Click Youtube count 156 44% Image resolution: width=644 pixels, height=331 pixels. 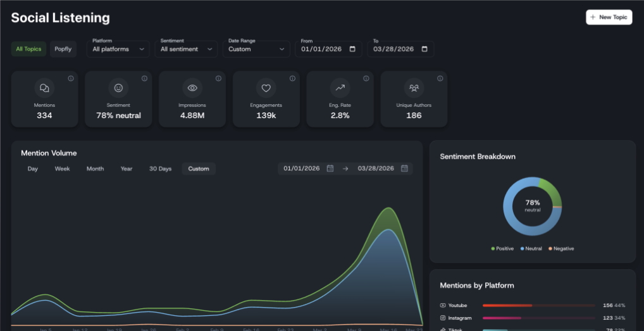[614, 305]
